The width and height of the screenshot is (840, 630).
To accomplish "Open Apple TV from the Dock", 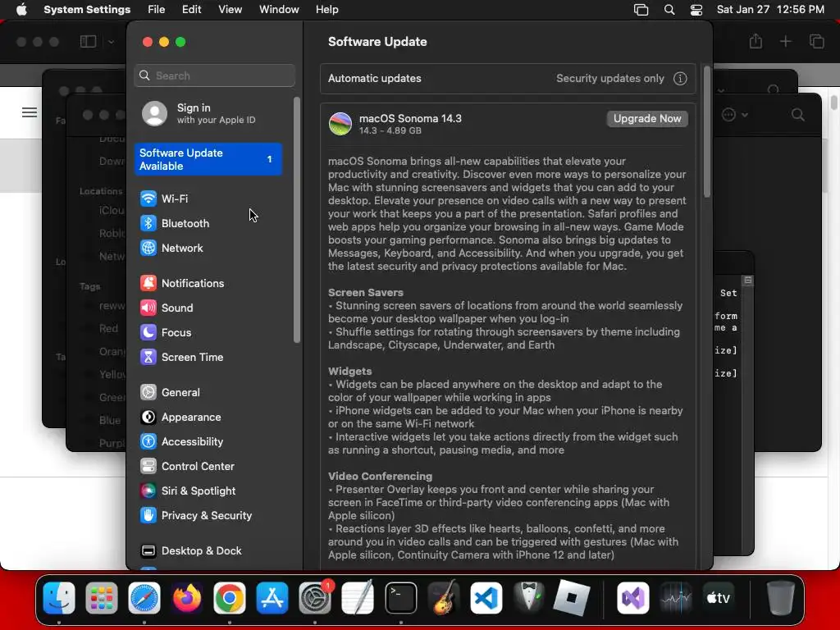I will click(x=719, y=598).
